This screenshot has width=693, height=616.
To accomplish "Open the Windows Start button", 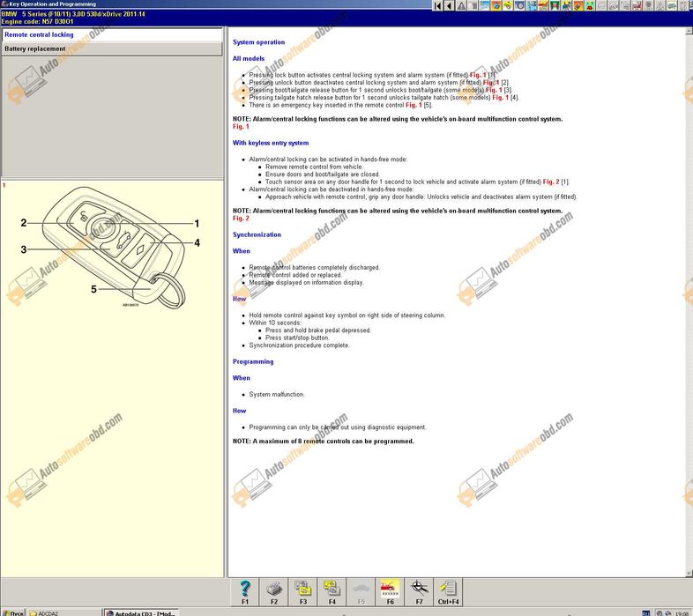I will pos(13,612).
